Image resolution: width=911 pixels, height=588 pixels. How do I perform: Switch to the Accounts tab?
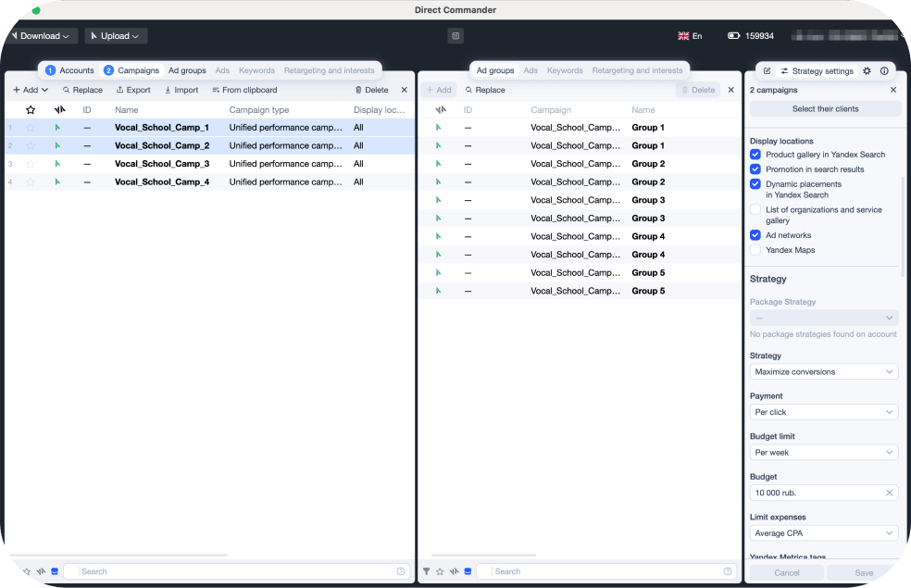click(69, 70)
